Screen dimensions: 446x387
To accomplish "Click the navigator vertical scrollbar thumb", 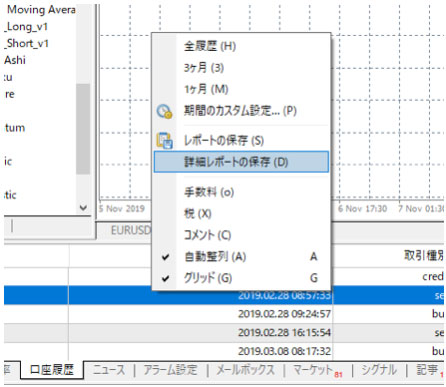I will click(83, 129).
